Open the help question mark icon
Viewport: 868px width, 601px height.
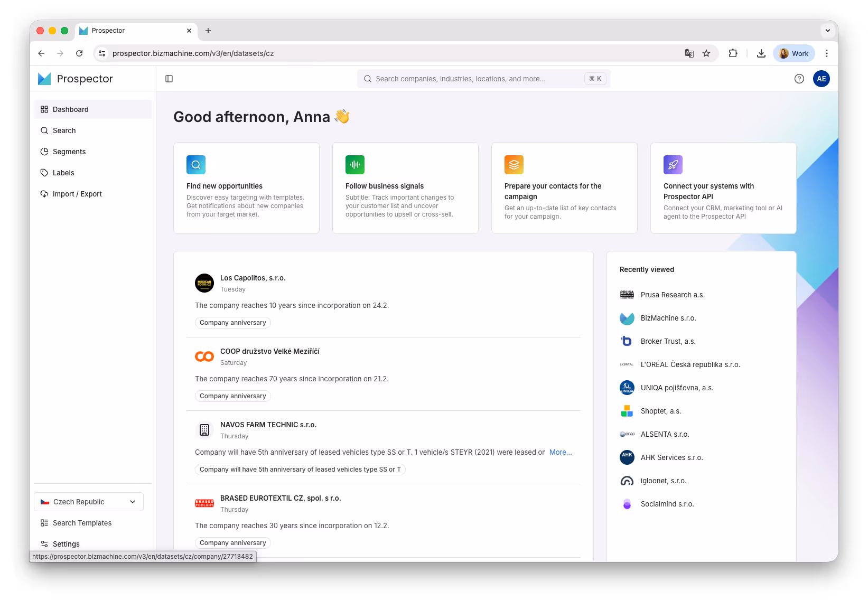point(799,79)
